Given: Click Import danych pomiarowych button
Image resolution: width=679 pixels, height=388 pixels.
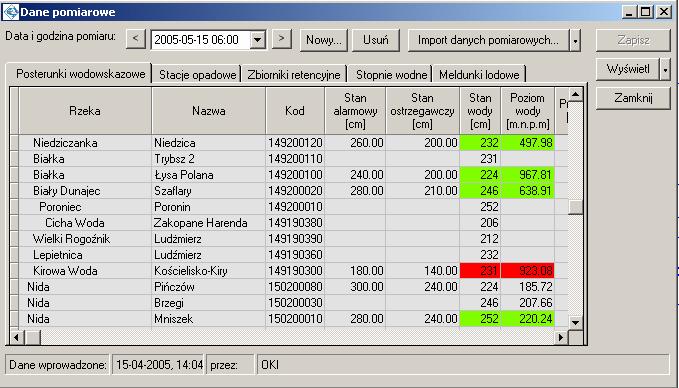Looking at the screenshot, I should [488, 40].
